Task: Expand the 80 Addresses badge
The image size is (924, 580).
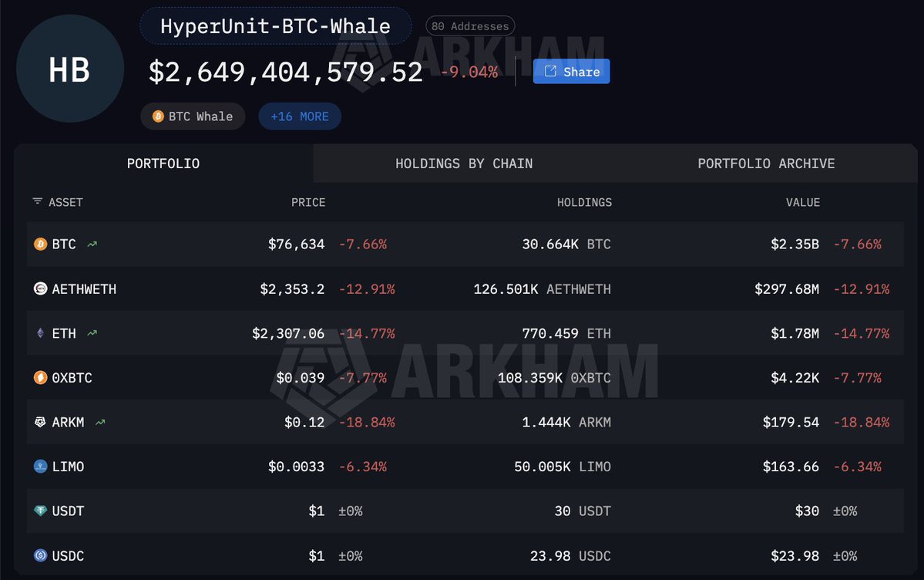Action: (470, 26)
